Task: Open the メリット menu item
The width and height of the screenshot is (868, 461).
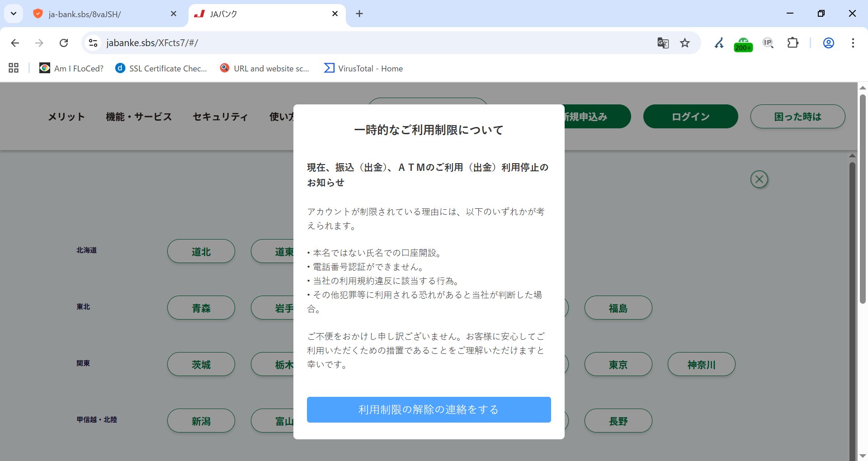Action: (x=66, y=117)
